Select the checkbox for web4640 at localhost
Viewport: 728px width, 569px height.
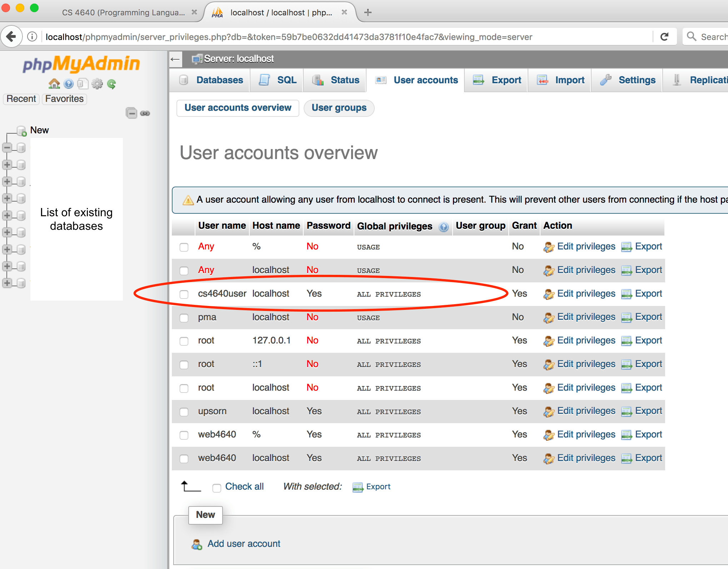[x=184, y=459]
